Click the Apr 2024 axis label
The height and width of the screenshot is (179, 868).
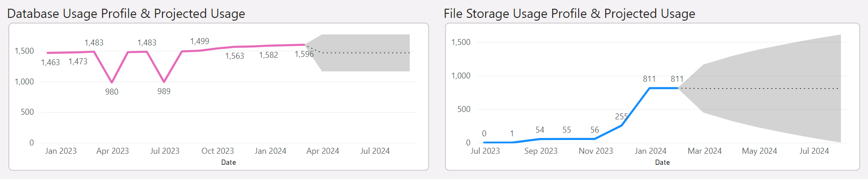point(323,151)
